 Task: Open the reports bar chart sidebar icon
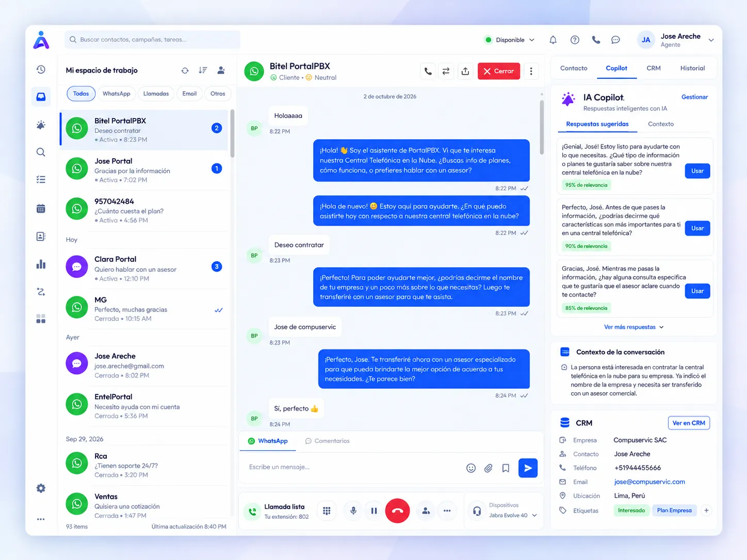[41, 264]
